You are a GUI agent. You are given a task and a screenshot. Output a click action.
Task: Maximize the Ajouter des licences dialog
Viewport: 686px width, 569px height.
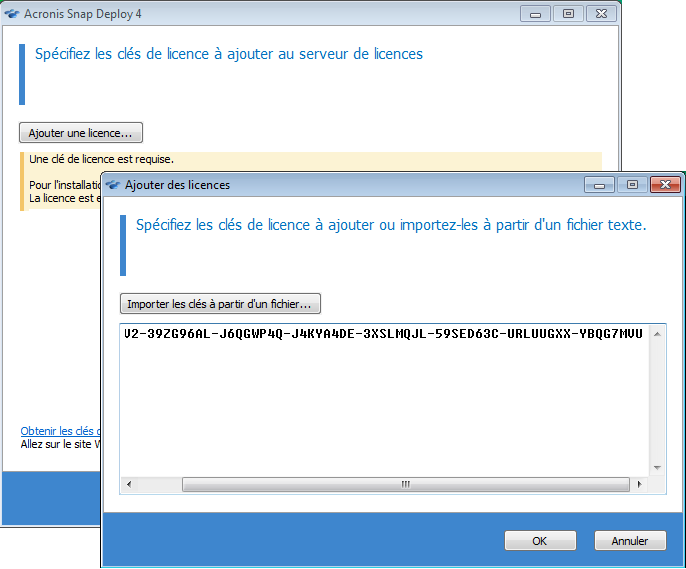click(x=632, y=185)
